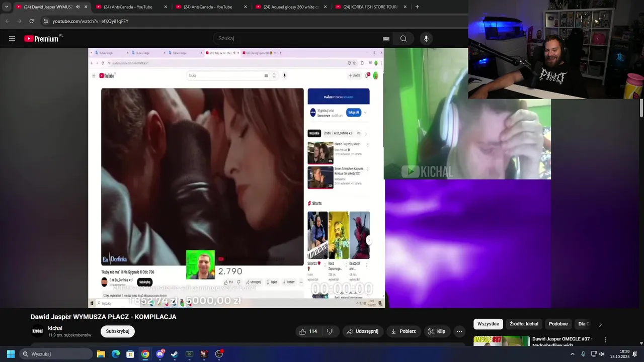Click the address bar URL
This screenshot has width=644, height=362.
[x=91, y=21]
